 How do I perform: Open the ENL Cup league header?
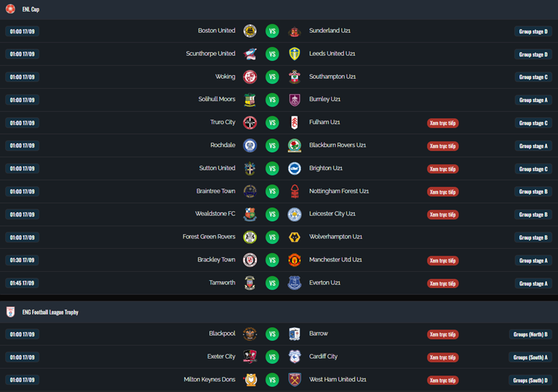(x=31, y=9)
